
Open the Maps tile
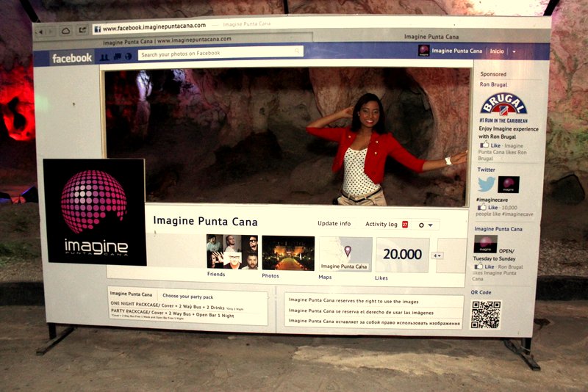(345, 255)
